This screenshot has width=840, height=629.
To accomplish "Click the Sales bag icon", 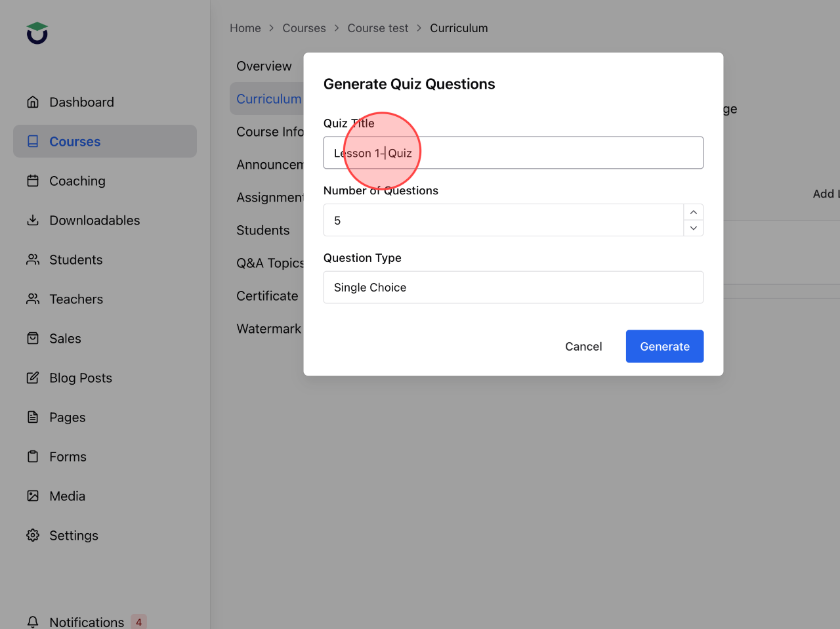I will pyautogui.click(x=33, y=338).
